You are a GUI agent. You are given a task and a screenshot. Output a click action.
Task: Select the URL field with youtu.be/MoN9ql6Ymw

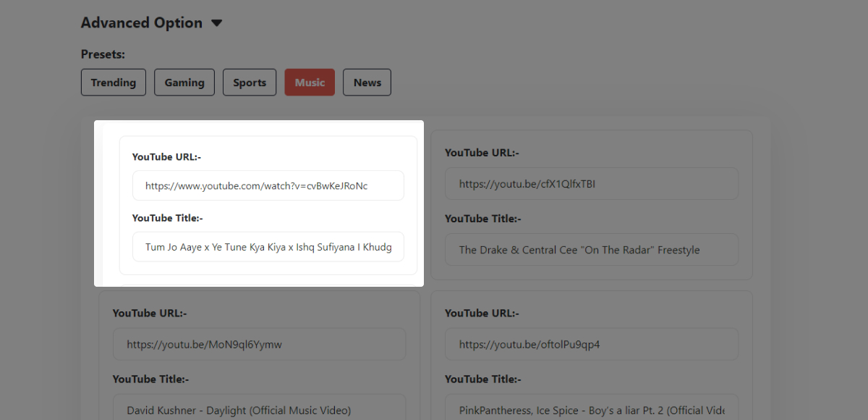tap(259, 345)
